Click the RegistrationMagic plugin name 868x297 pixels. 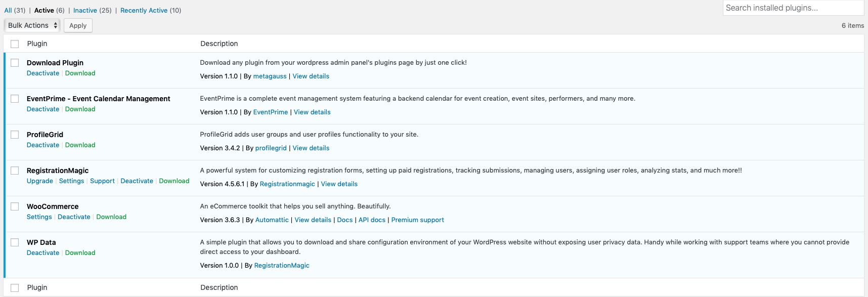(x=58, y=171)
